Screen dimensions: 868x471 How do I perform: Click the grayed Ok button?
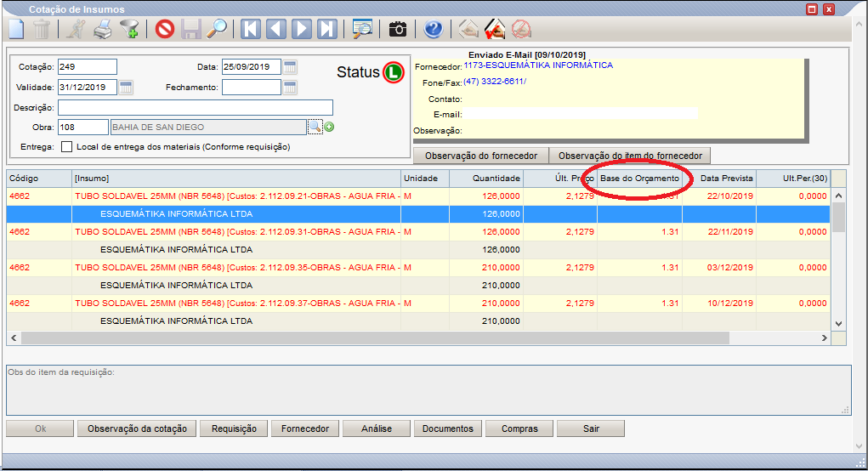pos(41,429)
